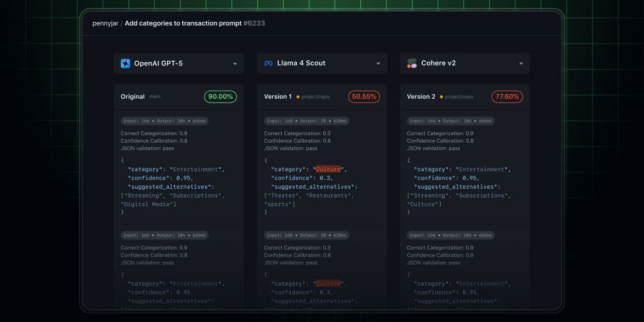
Task: Select the Original main version header
Action: 133,97
